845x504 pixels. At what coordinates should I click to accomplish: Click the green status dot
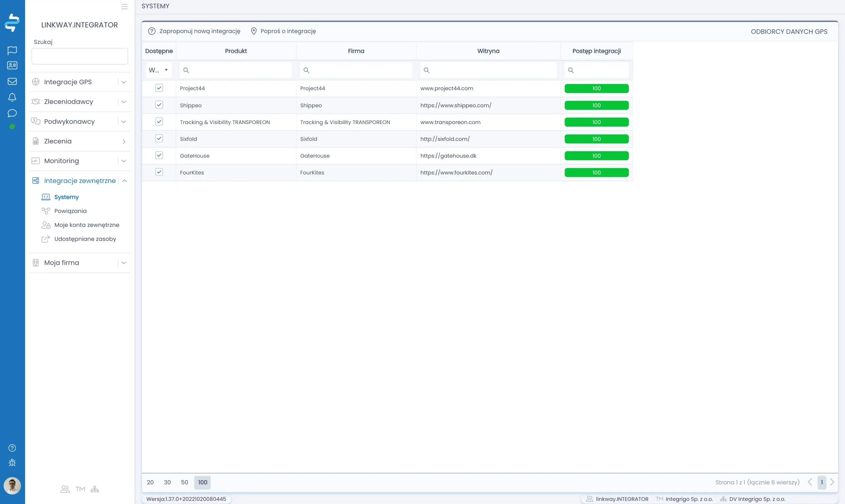pos(12,127)
